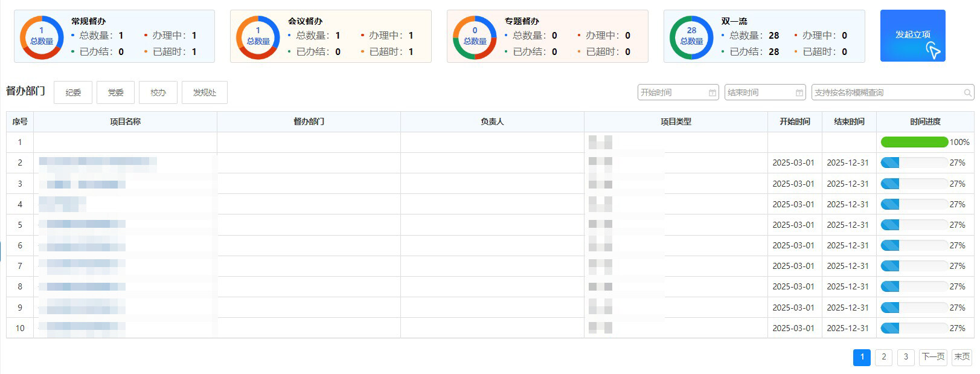Click the 常规督办 donut chart
This screenshot has width=980, height=374.
coord(42,37)
